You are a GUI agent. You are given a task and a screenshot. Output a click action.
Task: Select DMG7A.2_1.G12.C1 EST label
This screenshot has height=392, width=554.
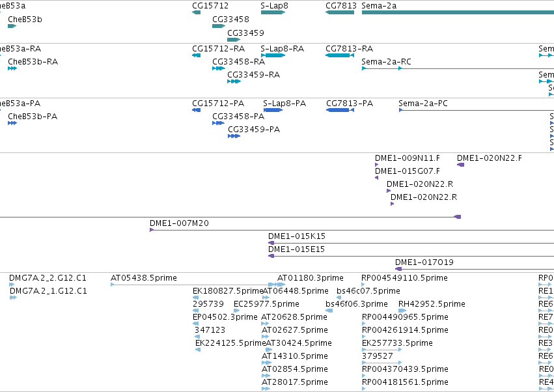pyautogui.click(x=48, y=291)
